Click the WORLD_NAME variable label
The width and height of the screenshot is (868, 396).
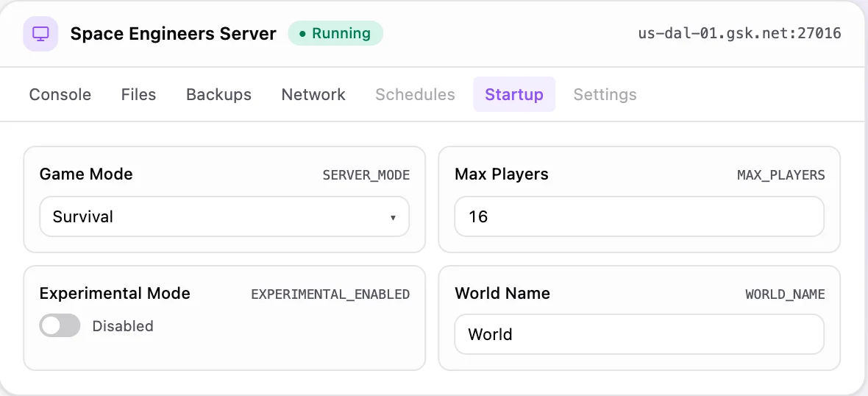pyautogui.click(x=786, y=294)
